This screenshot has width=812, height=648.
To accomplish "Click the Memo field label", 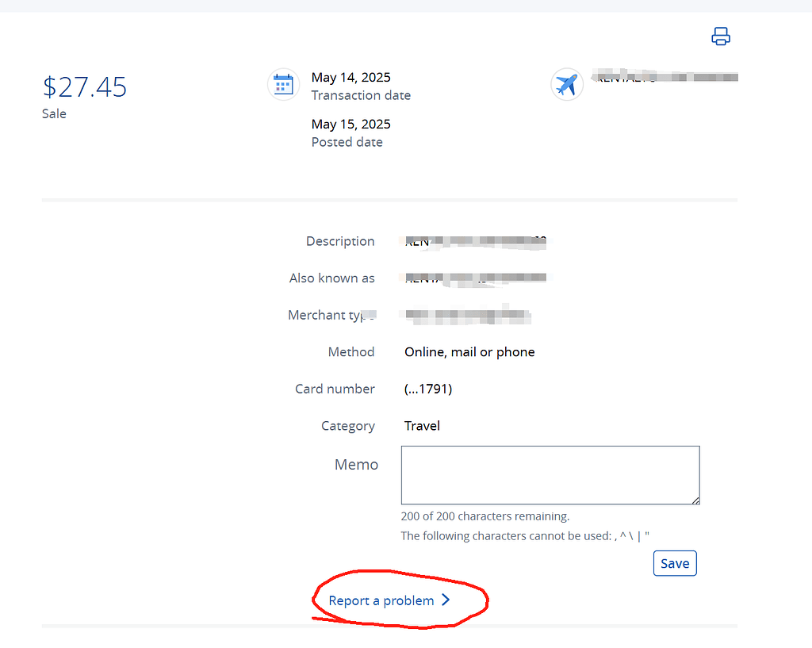I will (356, 465).
